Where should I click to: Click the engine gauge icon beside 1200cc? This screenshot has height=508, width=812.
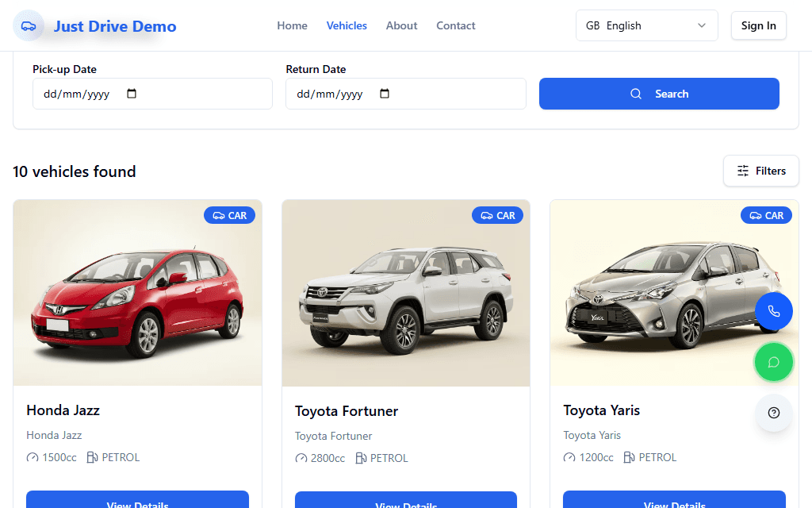point(569,457)
